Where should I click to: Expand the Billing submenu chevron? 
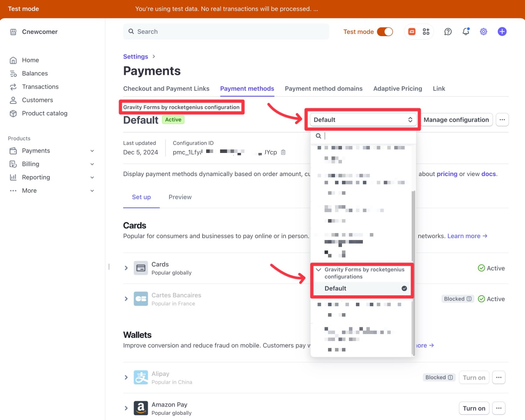point(92,164)
